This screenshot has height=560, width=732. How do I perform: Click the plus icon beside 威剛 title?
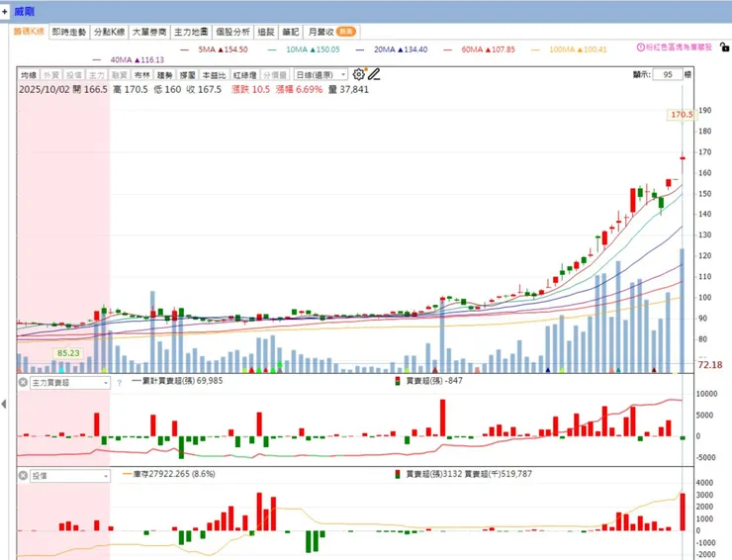click(4, 11)
